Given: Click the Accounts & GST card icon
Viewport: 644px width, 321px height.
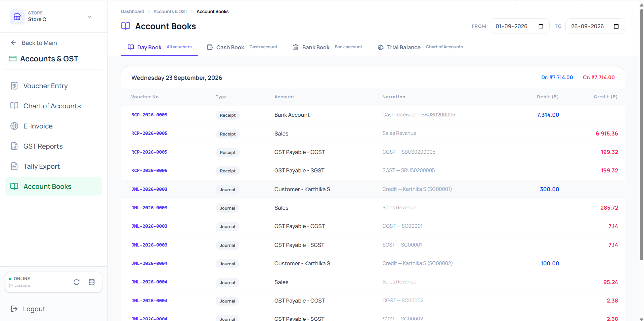Looking at the screenshot, I should (13, 59).
